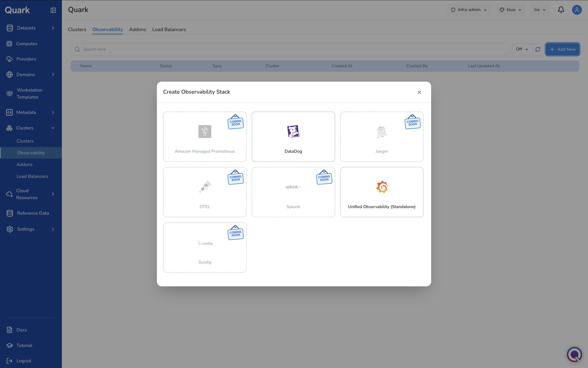Click the Cluster column header
Image resolution: width=588 pixels, height=368 pixels.
click(272, 66)
